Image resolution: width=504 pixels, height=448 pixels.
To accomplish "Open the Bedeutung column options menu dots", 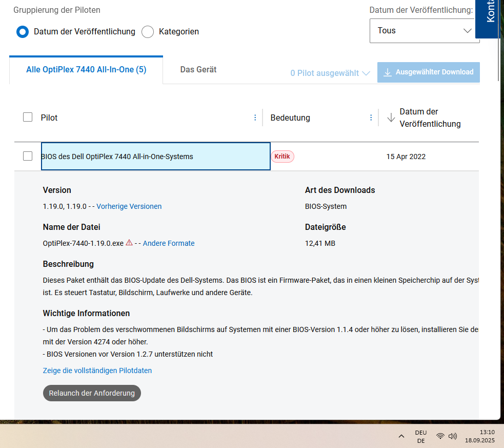I will [371, 118].
